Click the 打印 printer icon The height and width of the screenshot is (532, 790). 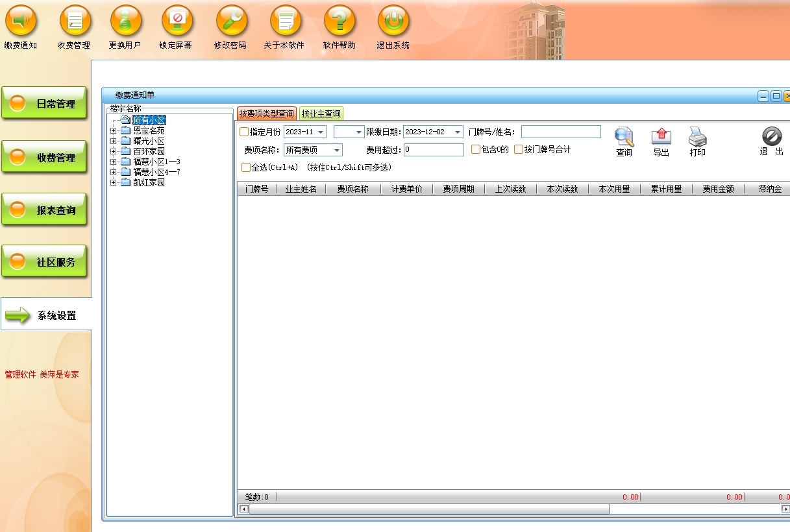point(697,138)
